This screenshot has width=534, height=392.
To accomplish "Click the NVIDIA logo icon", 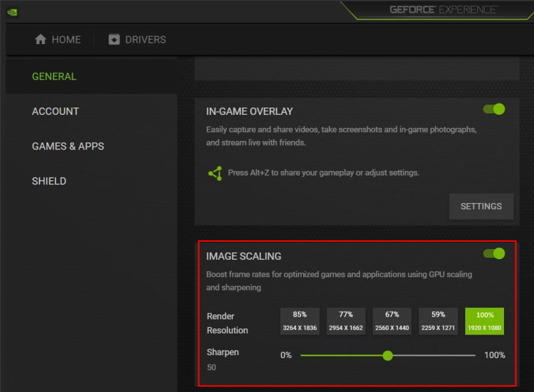I will (x=12, y=12).
